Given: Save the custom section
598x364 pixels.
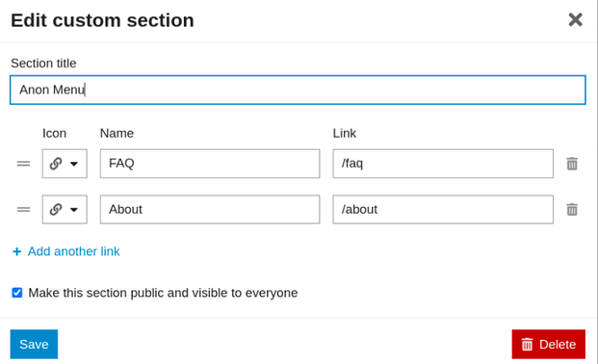Looking at the screenshot, I should click(34, 344).
